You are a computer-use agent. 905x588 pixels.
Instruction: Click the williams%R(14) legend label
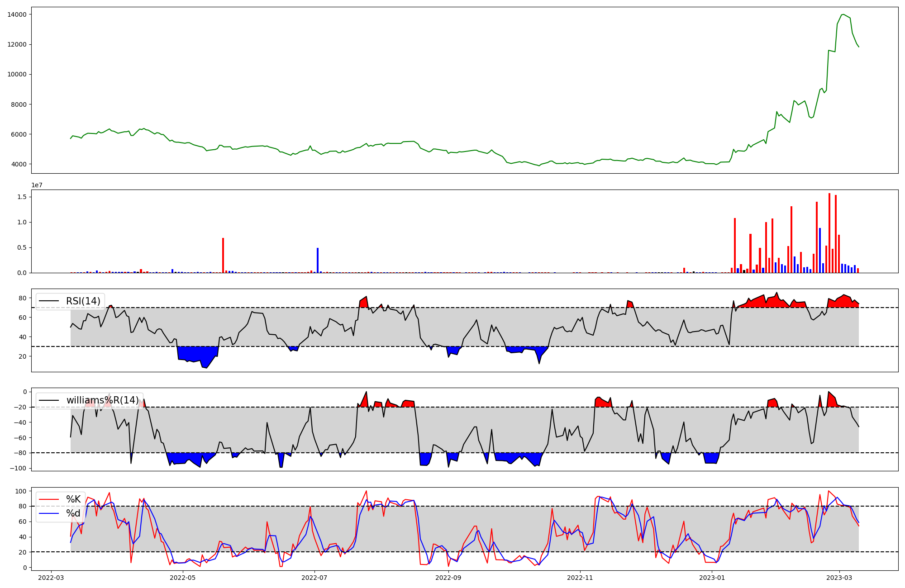pyautogui.click(x=102, y=400)
